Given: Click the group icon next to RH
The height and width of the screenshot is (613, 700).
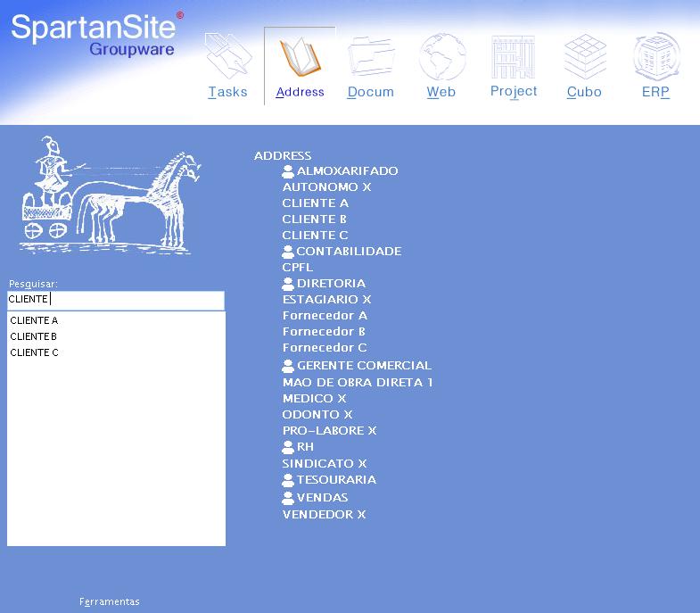Looking at the screenshot, I should click(x=288, y=447).
